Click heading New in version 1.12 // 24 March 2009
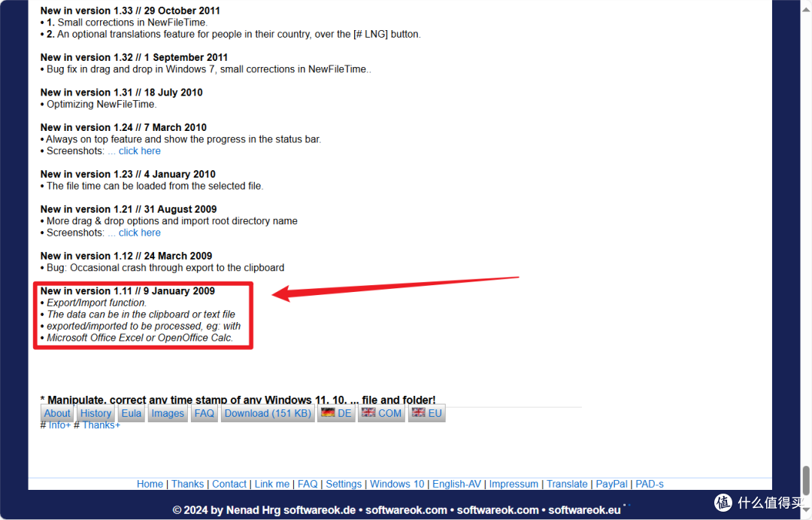 click(126, 256)
